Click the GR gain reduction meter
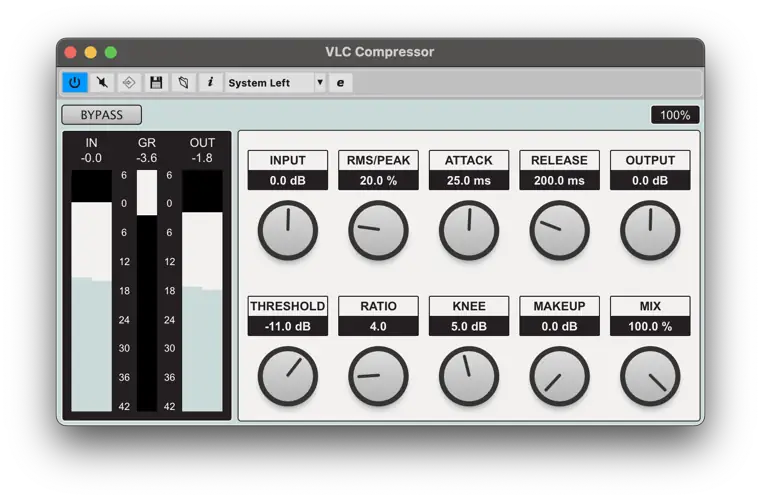This screenshot has height=500, width=761. 147,290
